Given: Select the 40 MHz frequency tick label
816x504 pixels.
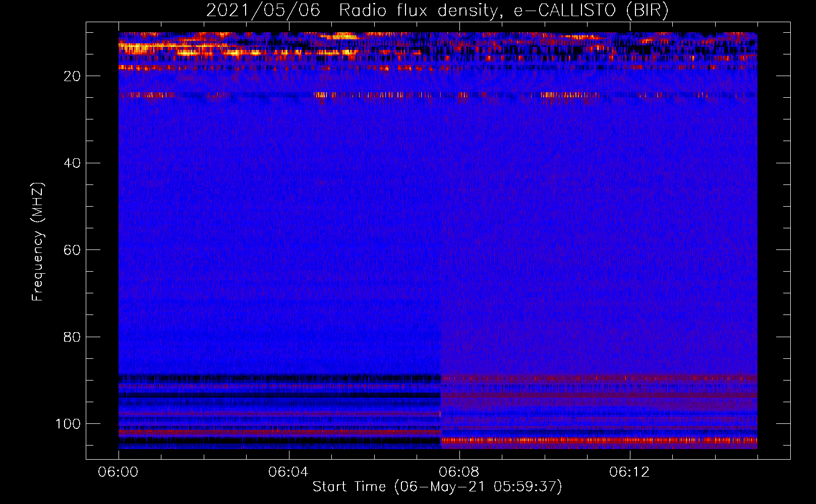Looking at the screenshot, I should (x=72, y=163).
